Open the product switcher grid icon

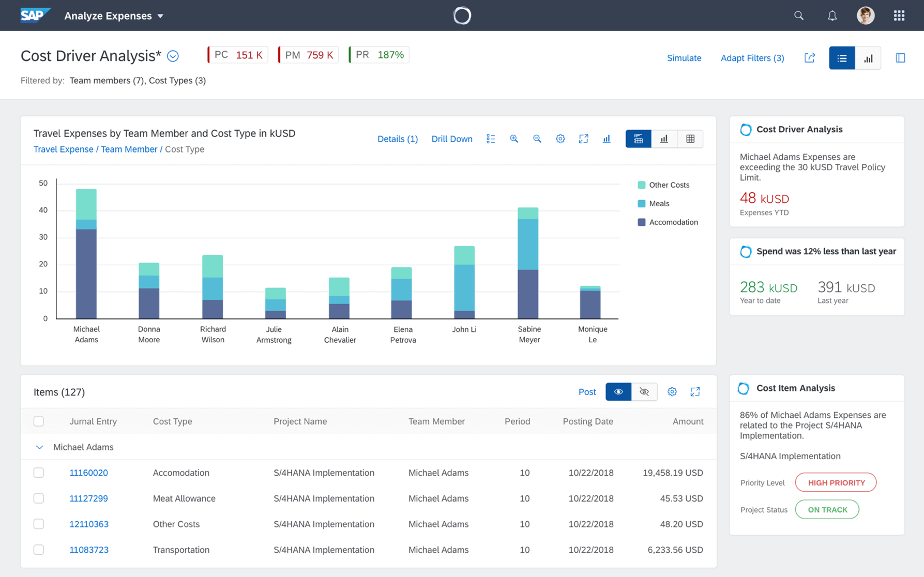pyautogui.click(x=899, y=16)
